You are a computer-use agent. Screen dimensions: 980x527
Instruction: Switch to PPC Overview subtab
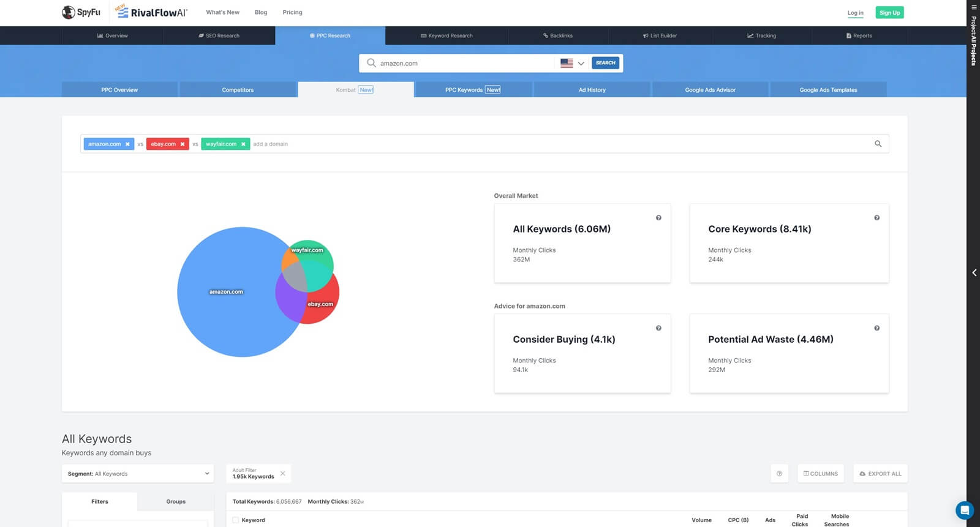click(119, 90)
